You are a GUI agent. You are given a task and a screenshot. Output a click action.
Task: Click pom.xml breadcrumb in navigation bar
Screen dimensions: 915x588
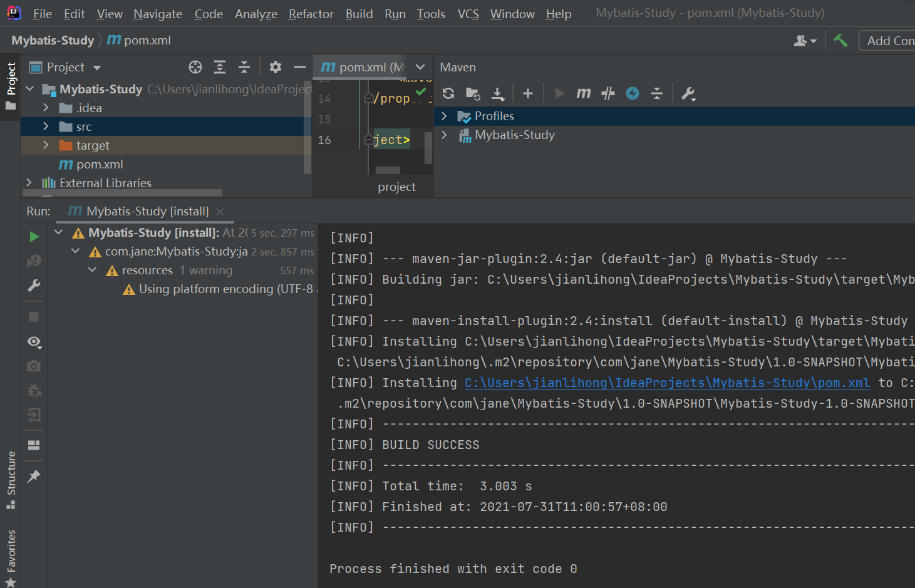pyautogui.click(x=139, y=41)
